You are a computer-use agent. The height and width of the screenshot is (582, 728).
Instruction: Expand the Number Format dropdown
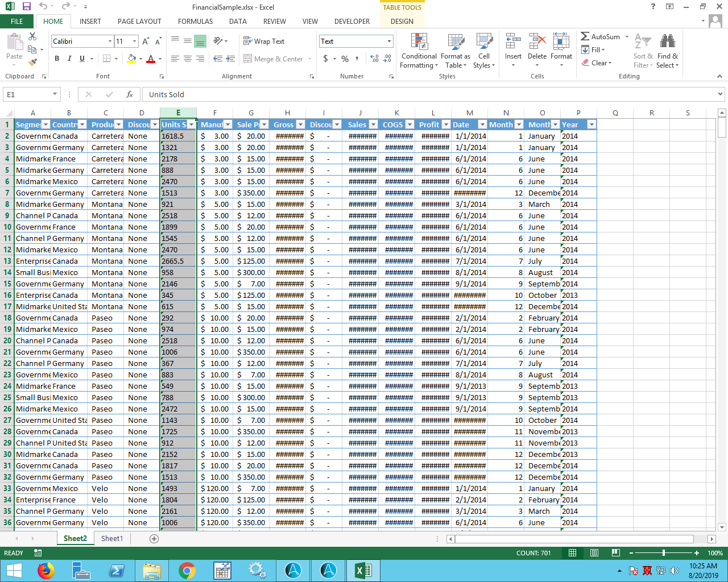pos(389,41)
